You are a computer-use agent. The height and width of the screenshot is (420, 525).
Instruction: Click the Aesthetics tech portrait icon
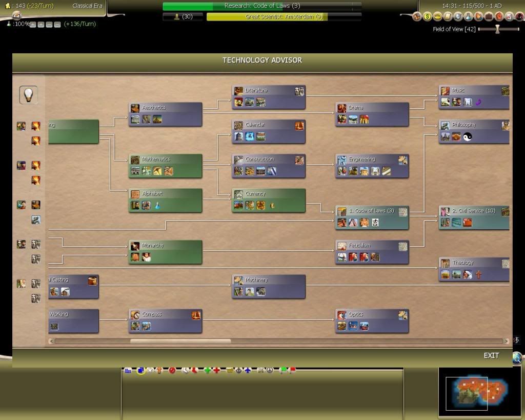(x=135, y=108)
